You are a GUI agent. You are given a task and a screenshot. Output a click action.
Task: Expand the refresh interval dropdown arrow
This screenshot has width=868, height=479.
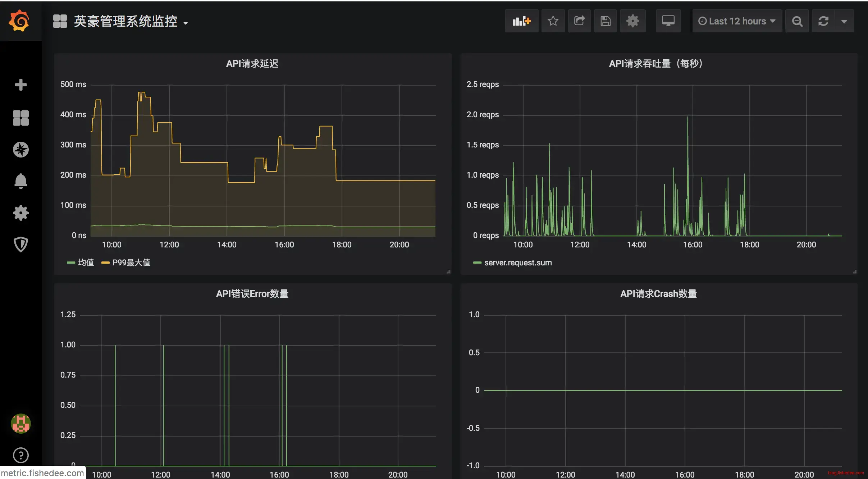(844, 22)
